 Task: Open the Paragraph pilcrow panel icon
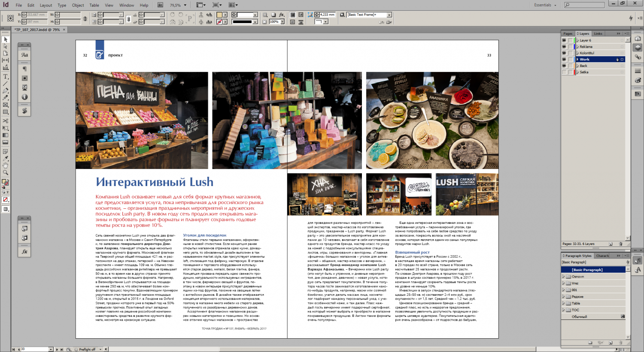point(24,69)
